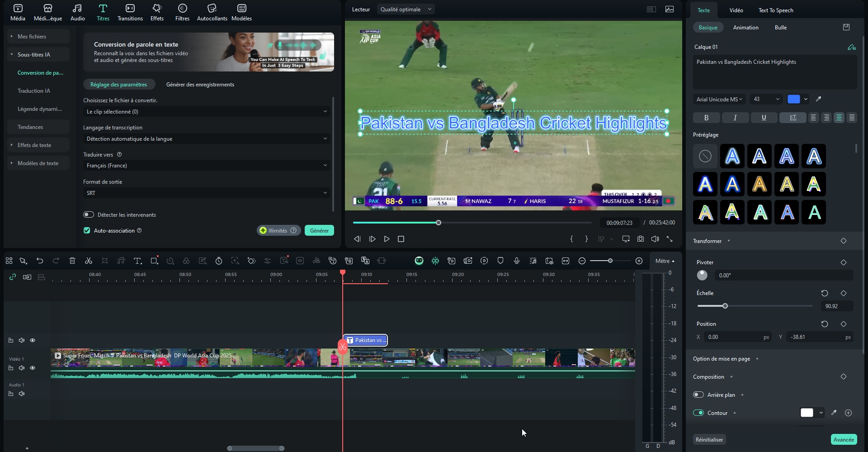The height and width of the screenshot is (452, 868).
Task: Open the voiceover microphone recorder
Action: [517, 261]
